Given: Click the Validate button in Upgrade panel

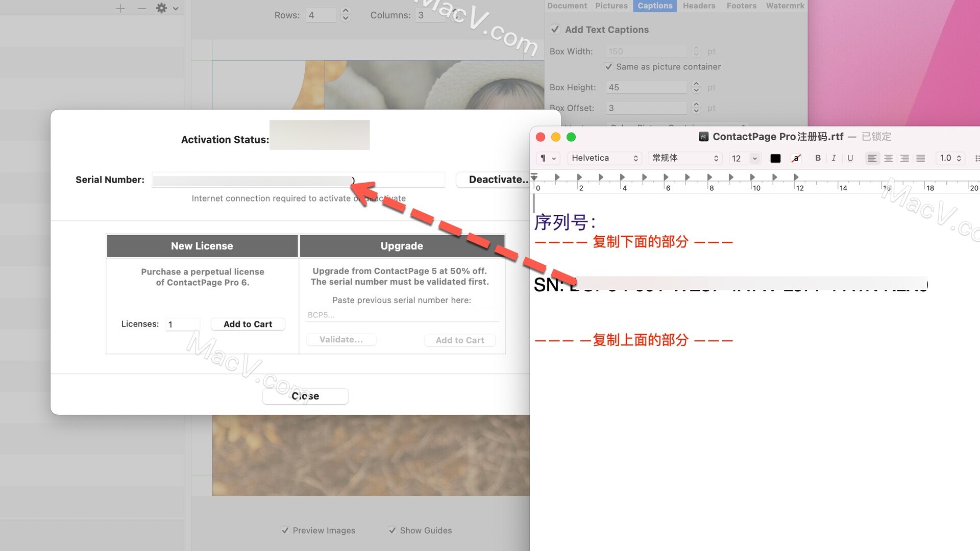Looking at the screenshot, I should 341,339.
